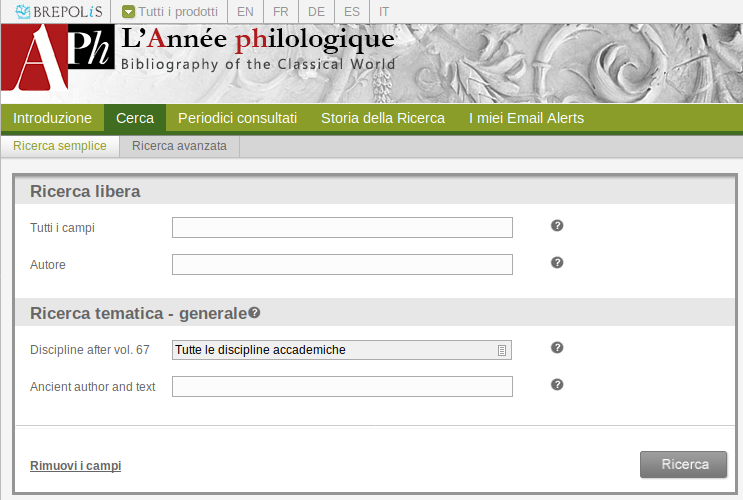Click the Autore label
743x500 pixels.
pyautogui.click(x=48, y=264)
